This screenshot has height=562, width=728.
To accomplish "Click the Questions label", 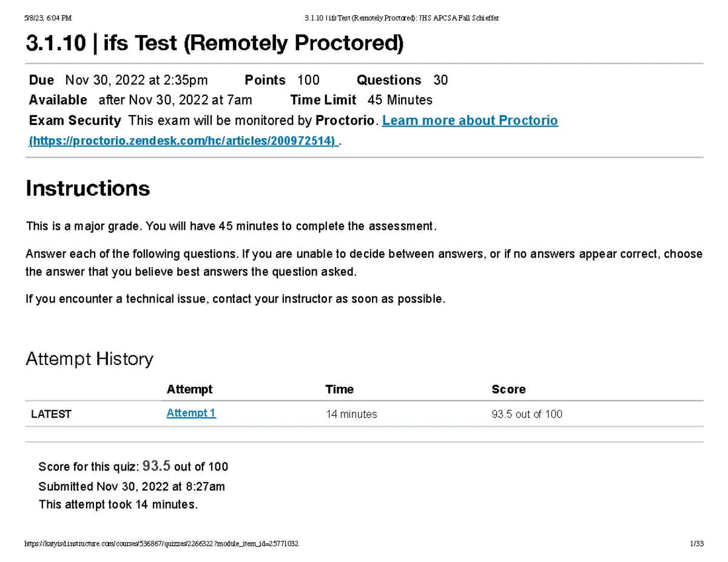I will tap(389, 80).
